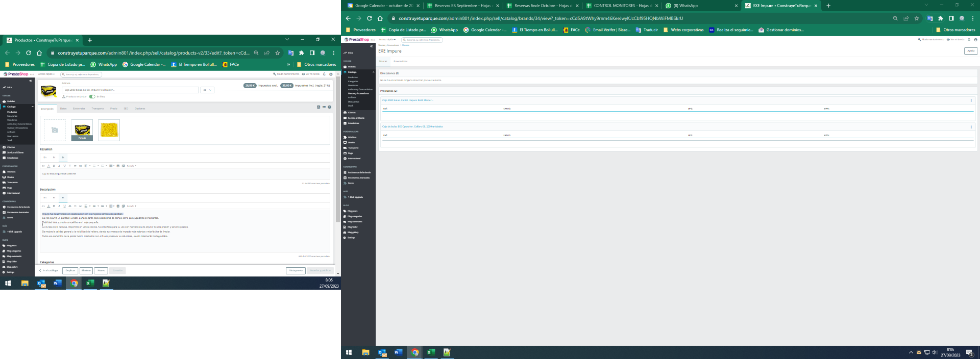This screenshot has height=359, width=980.
Task: Open the SEO tab in product editor
Action: click(126, 108)
